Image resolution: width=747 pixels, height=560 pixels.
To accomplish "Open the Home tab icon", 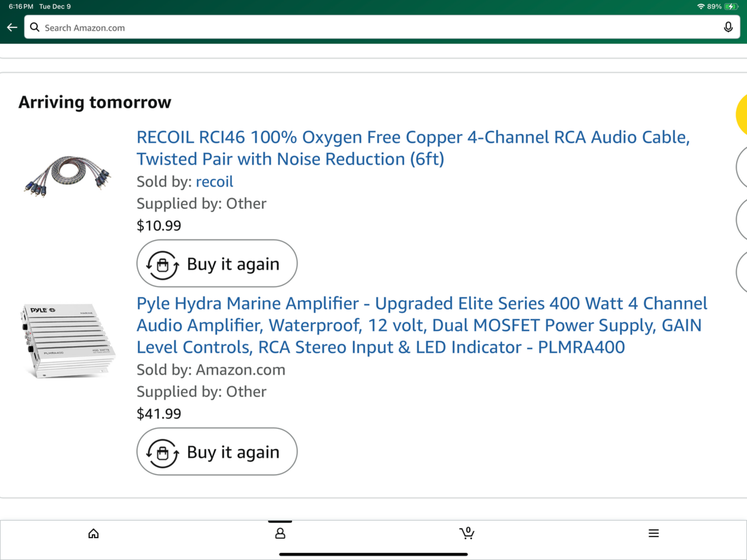I will point(94,533).
